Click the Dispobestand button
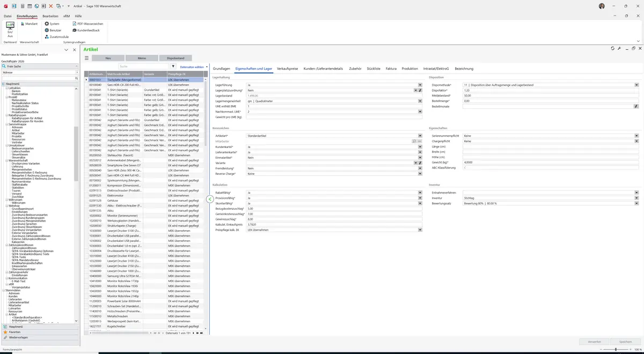 click(x=175, y=58)
